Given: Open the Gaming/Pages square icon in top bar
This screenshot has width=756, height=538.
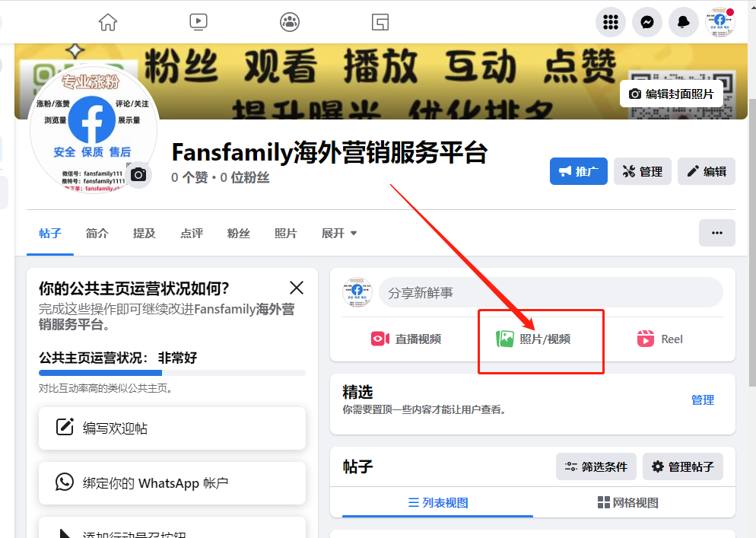Looking at the screenshot, I should [380, 22].
